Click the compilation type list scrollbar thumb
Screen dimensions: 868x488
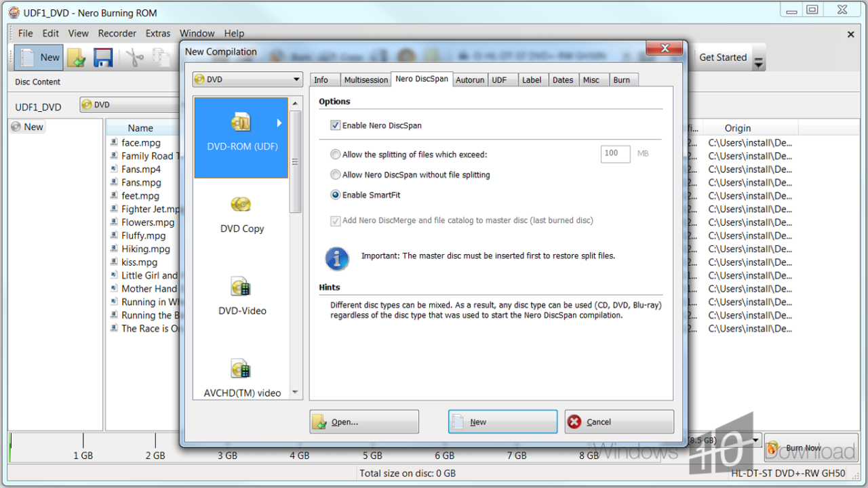tap(295, 162)
